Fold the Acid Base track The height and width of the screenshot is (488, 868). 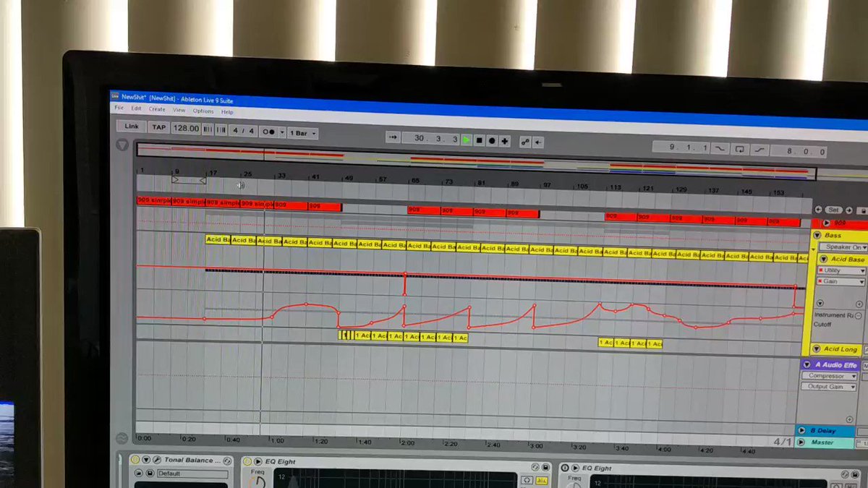823,259
